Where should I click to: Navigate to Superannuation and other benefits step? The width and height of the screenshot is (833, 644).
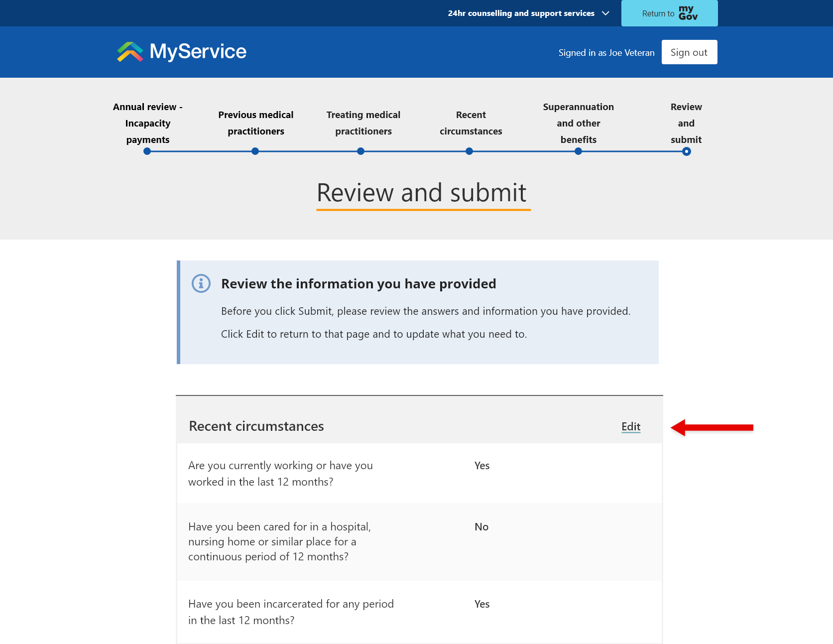click(x=578, y=123)
